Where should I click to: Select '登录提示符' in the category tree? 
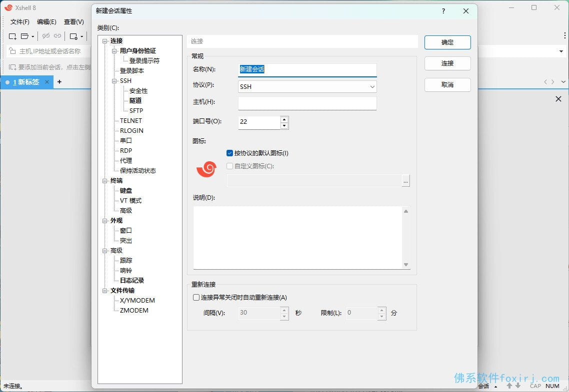[x=144, y=61]
